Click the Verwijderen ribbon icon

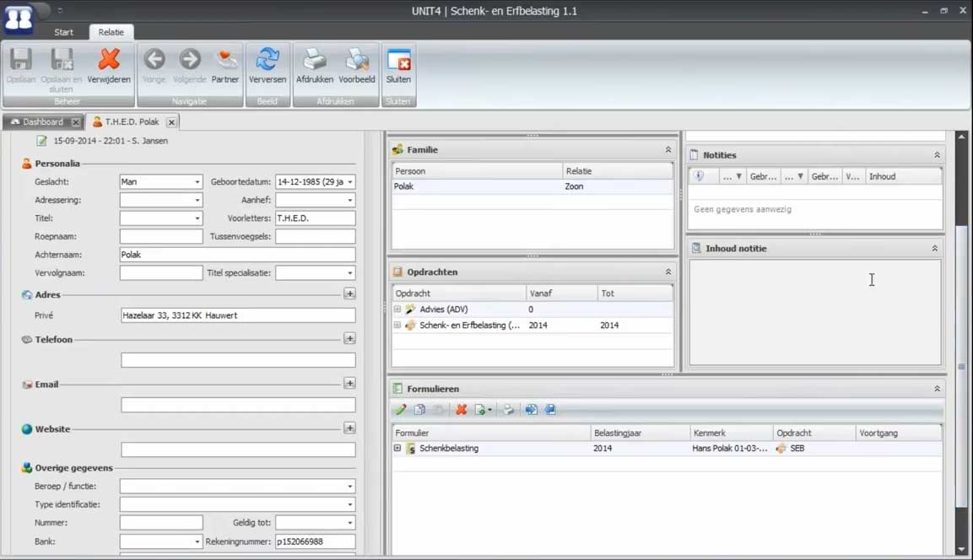pyautogui.click(x=109, y=61)
